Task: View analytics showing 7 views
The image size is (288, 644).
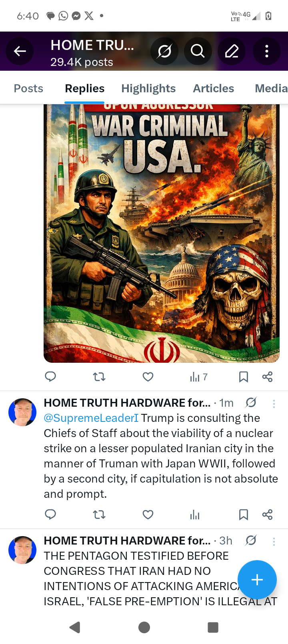Action: [199, 377]
